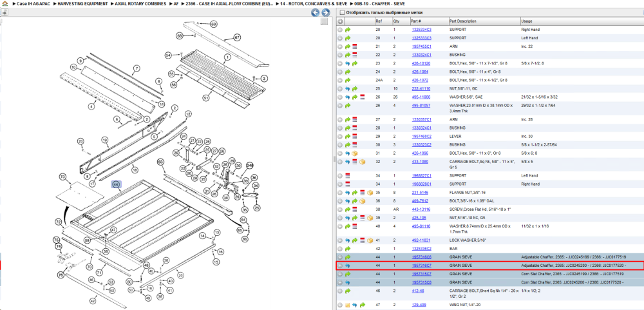Toggle the diagram panel pin button

[4, 13]
